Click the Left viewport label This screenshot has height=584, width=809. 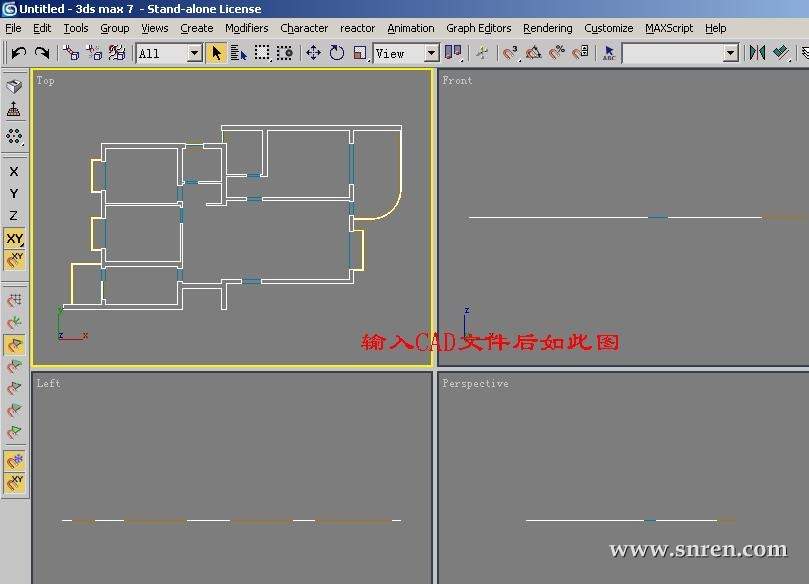pos(48,383)
